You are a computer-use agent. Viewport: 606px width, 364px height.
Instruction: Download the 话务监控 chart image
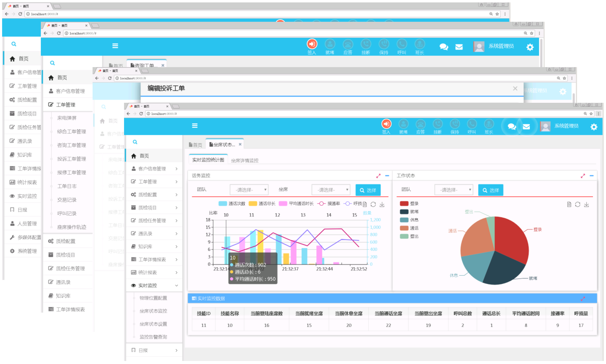(x=382, y=205)
